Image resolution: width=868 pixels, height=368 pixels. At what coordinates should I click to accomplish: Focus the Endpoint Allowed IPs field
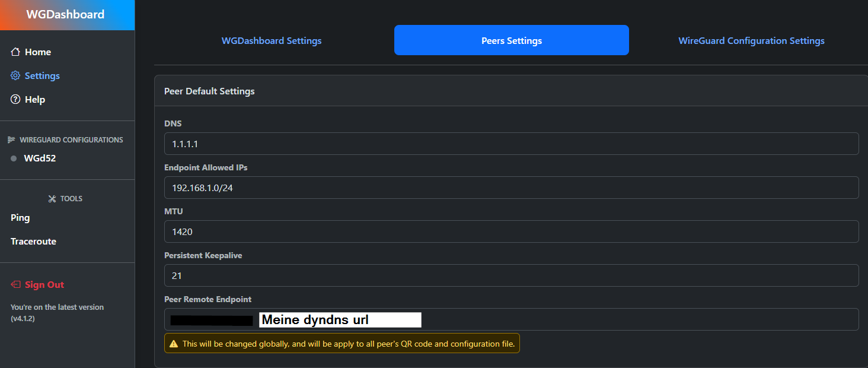511,188
